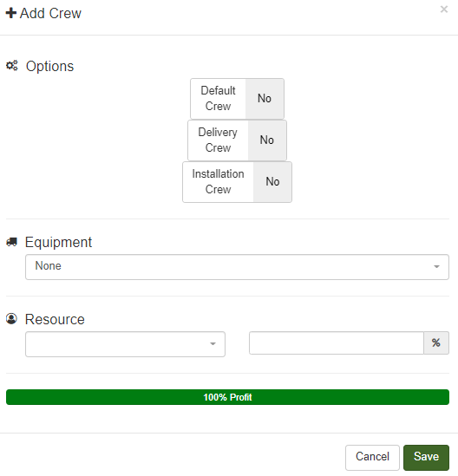Click the percent sign addon
The image size is (458, 476).
[x=436, y=342]
